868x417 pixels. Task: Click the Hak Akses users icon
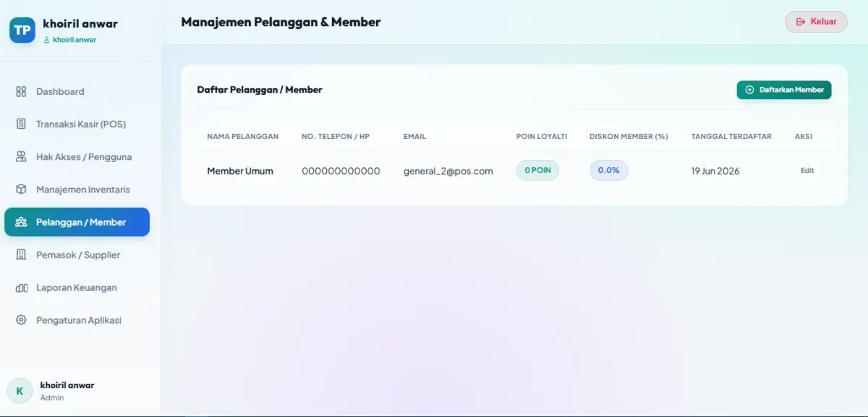click(x=21, y=157)
